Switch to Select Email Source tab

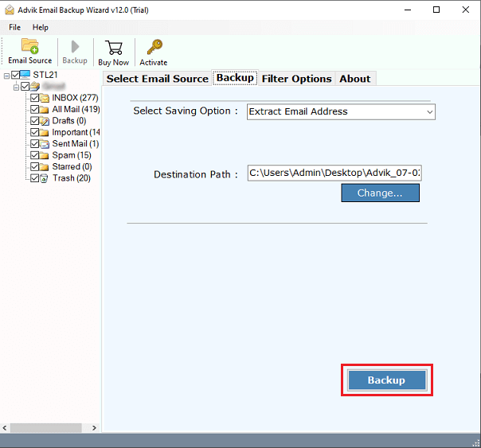coord(158,79)
